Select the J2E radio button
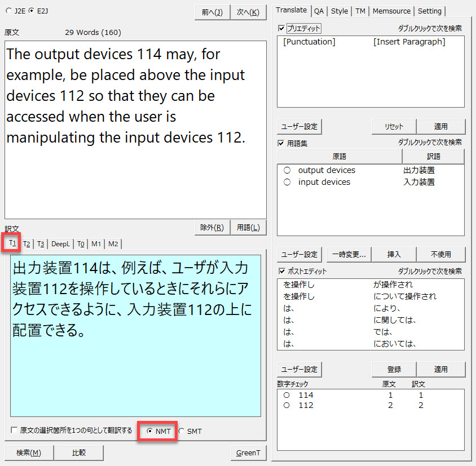The image size is (476, 466). (x=8, y=11)
